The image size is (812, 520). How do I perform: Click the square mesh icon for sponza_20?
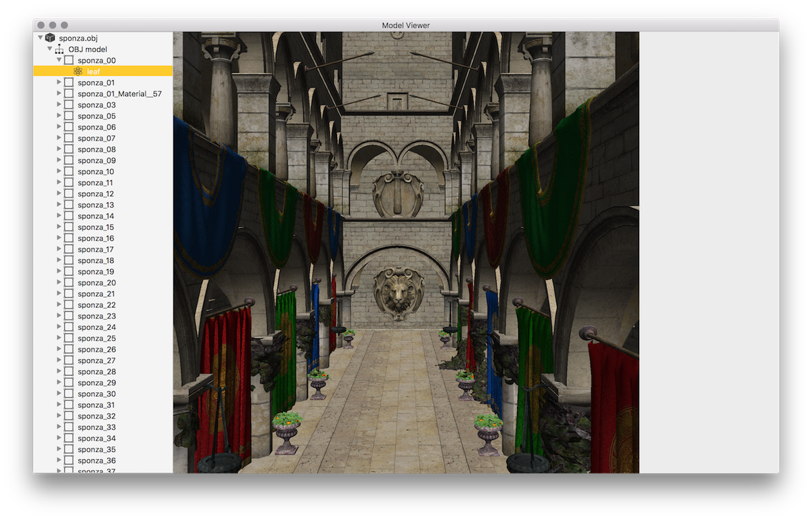pyautogui.click(x=68, y=283)
